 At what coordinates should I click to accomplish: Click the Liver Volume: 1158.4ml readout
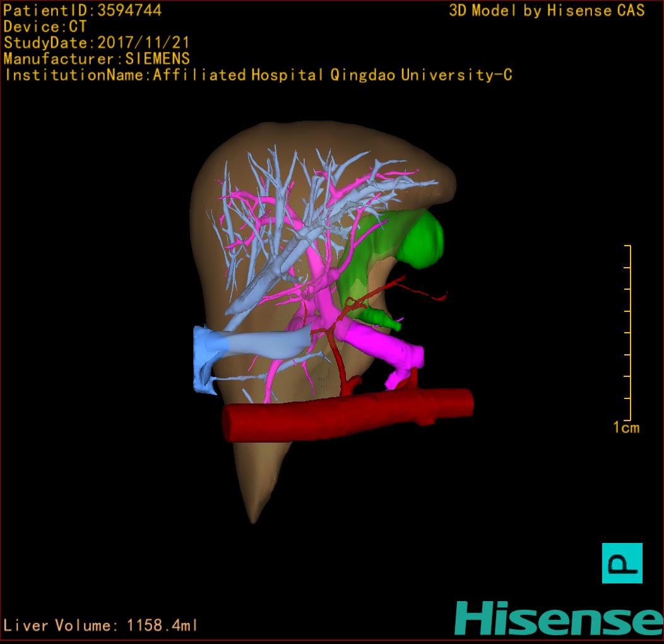(x=100, y=625)
